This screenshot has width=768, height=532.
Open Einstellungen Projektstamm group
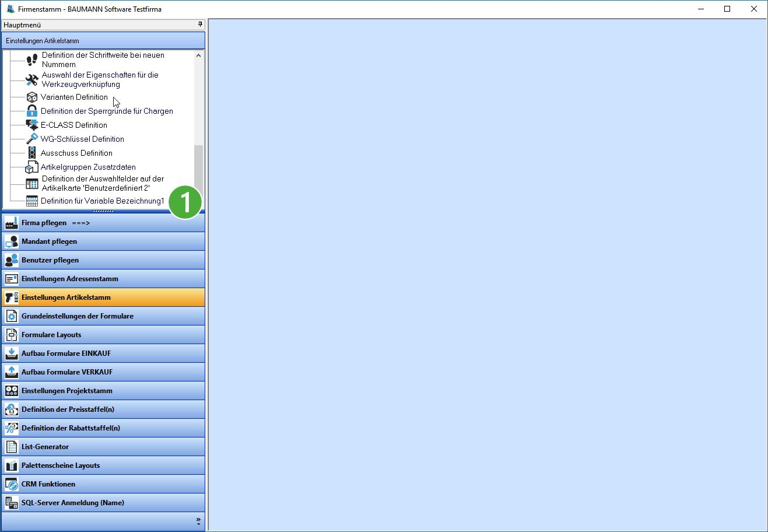[x=103, y=391]
